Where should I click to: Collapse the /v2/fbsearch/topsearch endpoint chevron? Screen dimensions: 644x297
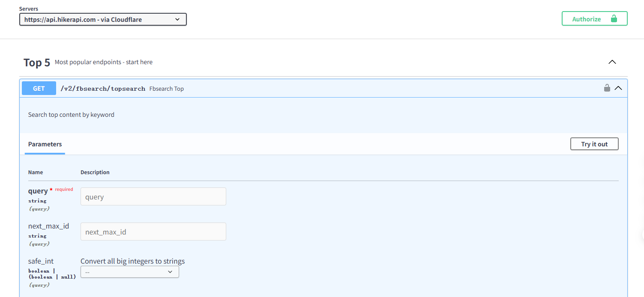pyautogui.click(x=618, y=88)
